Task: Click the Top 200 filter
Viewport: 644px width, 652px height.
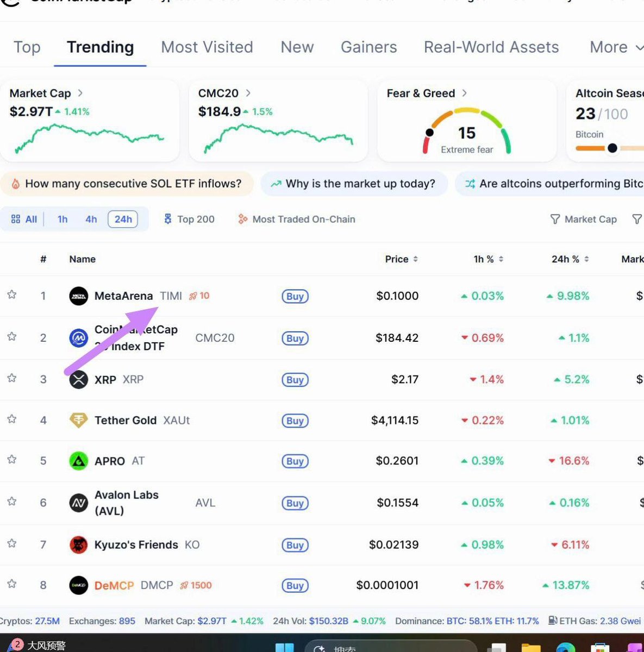Action: (189, 219)
